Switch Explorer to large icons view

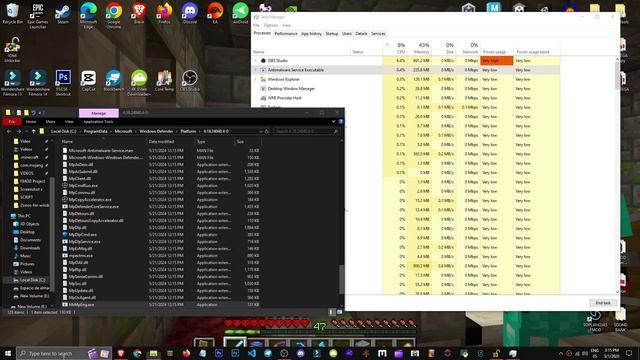point(339,312)
